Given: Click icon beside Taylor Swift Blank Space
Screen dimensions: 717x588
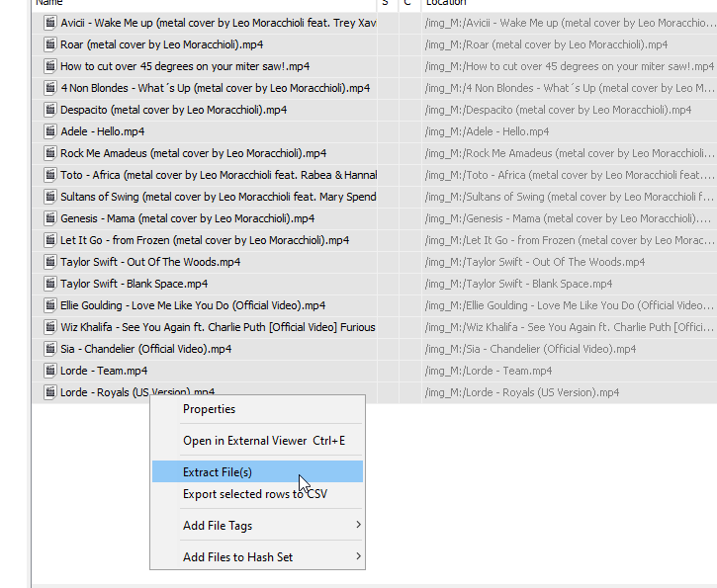Looking at the screenshot, I should coord(49,284).
